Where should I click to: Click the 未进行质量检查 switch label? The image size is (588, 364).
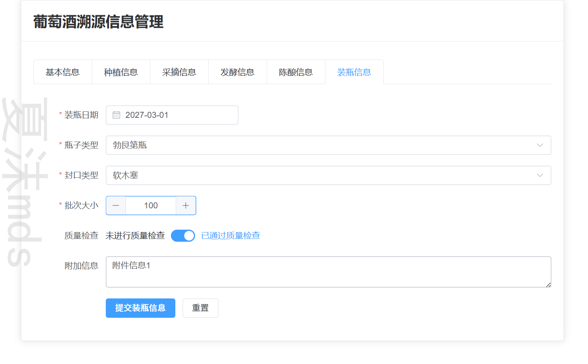tap(135, 236)
